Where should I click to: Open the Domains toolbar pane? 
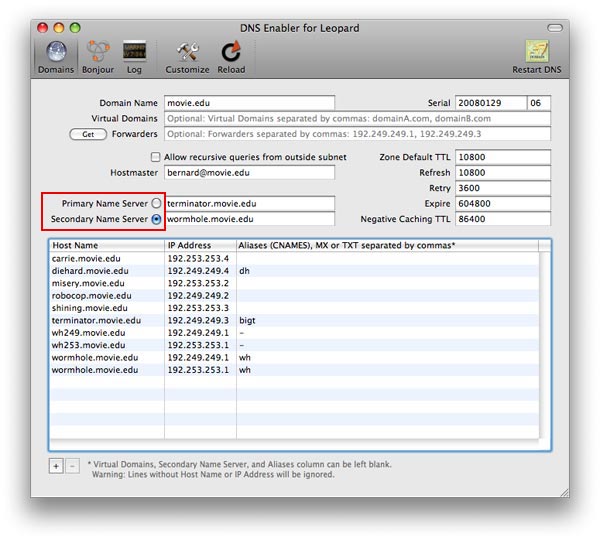pyautogui.click(x=55, y=54)
